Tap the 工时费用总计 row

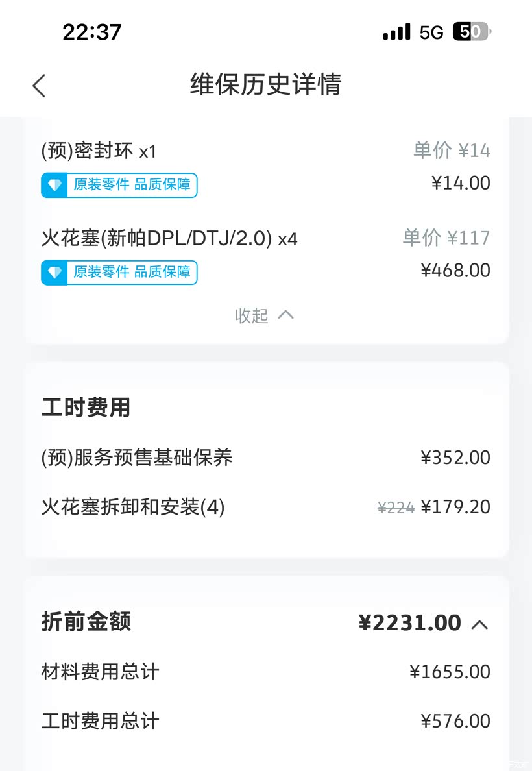pyautogui.click(x=100, y=721)
